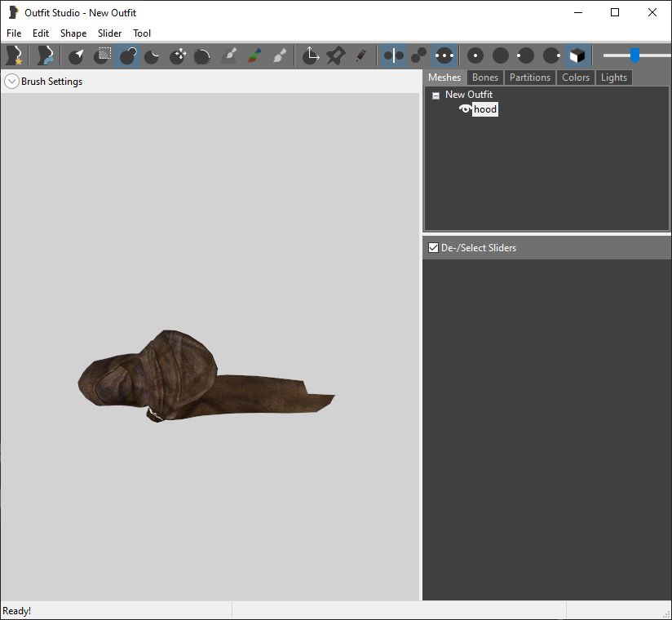The image size is (672, 620).
Task: Open the Slider menu
Action: [x=110, y=33]
